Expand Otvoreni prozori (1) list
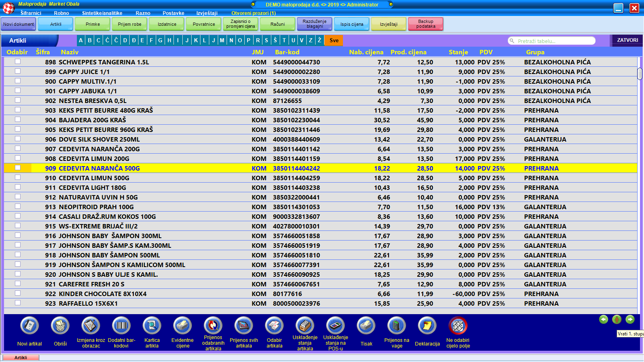The width and height of the screenshot is (644, 362). coord(254,13)
